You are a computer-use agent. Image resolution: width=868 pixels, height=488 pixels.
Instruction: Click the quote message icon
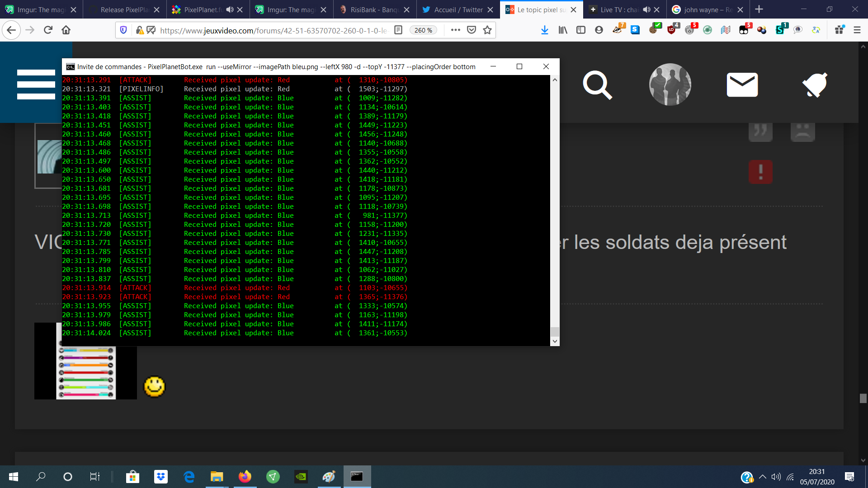tap(760, 131)
